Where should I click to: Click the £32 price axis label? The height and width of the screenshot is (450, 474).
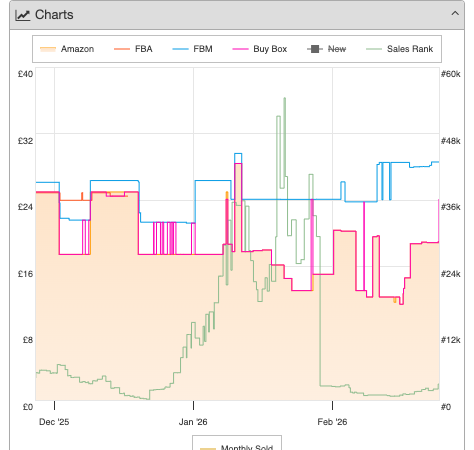26,141
